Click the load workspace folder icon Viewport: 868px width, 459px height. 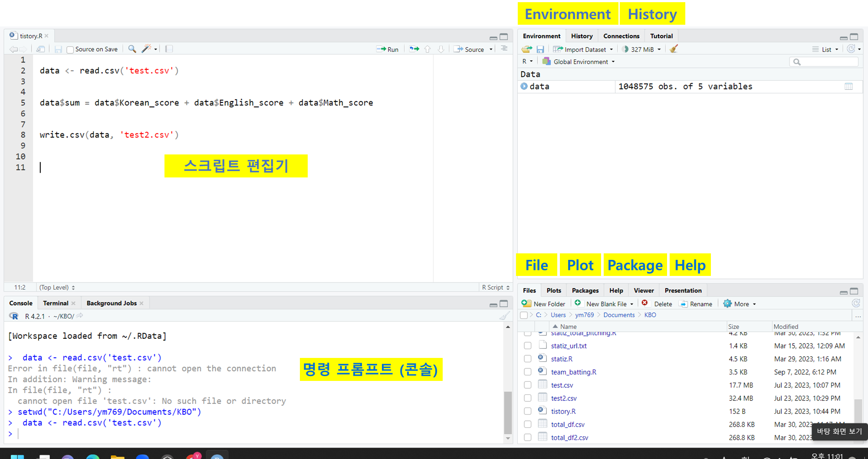point(527,49)
